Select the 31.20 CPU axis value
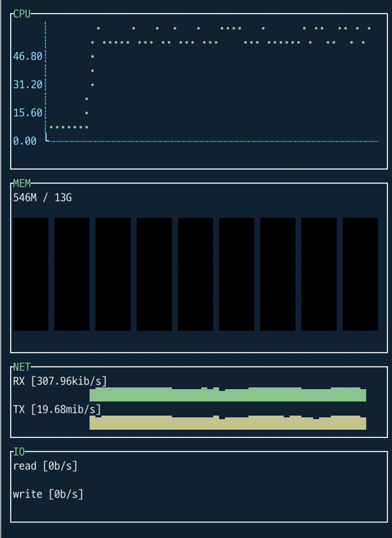Viewport: 392px width, 538px height. 27,85
